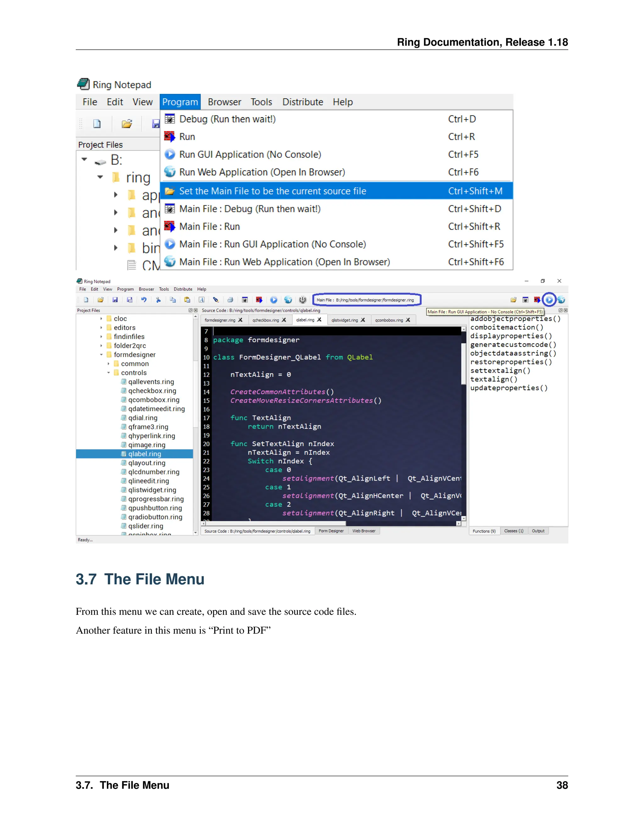Click the Main File Debug icon at the toolbar's right end
Screen dimensions: 644x833
(x=525, y=300)
